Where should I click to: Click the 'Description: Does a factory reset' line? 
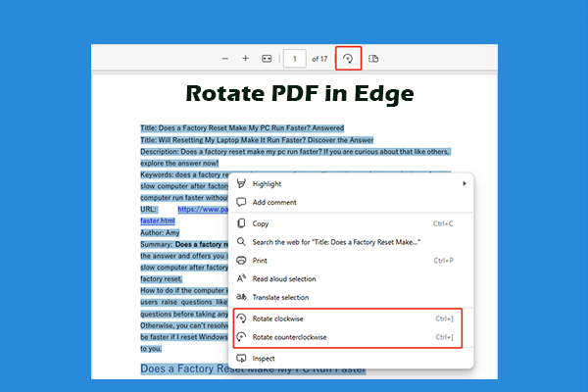click(295, 152)
